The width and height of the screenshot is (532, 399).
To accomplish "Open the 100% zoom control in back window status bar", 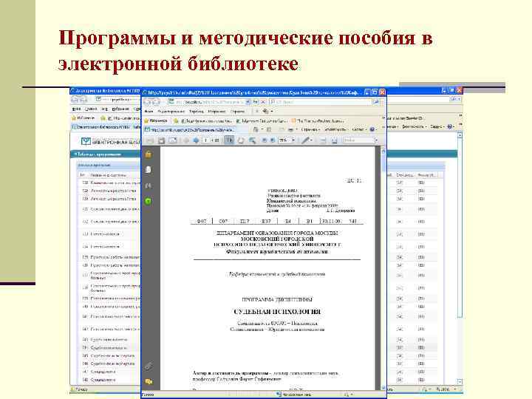I will click(446, 389).
